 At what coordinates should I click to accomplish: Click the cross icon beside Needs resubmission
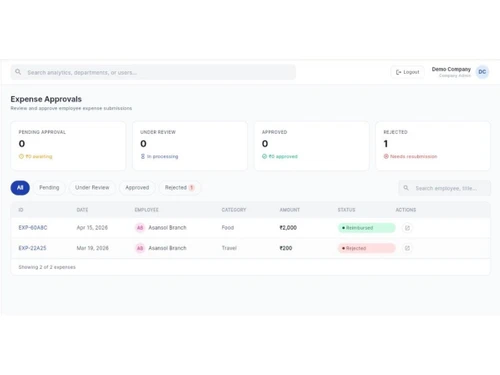point(386,156)
